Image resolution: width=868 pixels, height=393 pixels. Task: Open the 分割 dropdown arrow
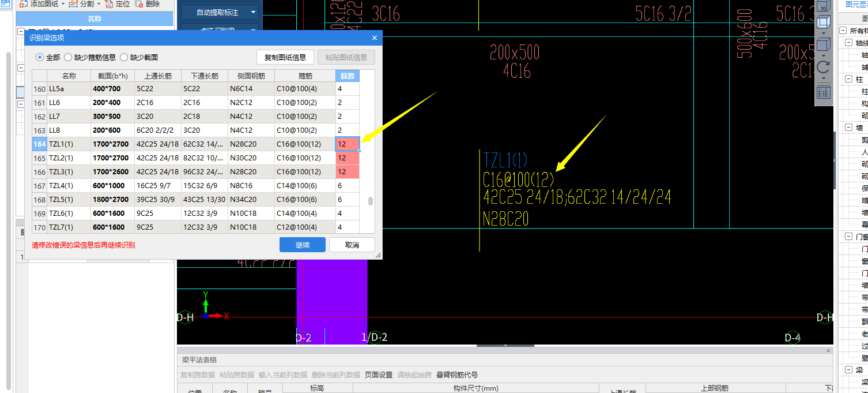tap(99, 4)
